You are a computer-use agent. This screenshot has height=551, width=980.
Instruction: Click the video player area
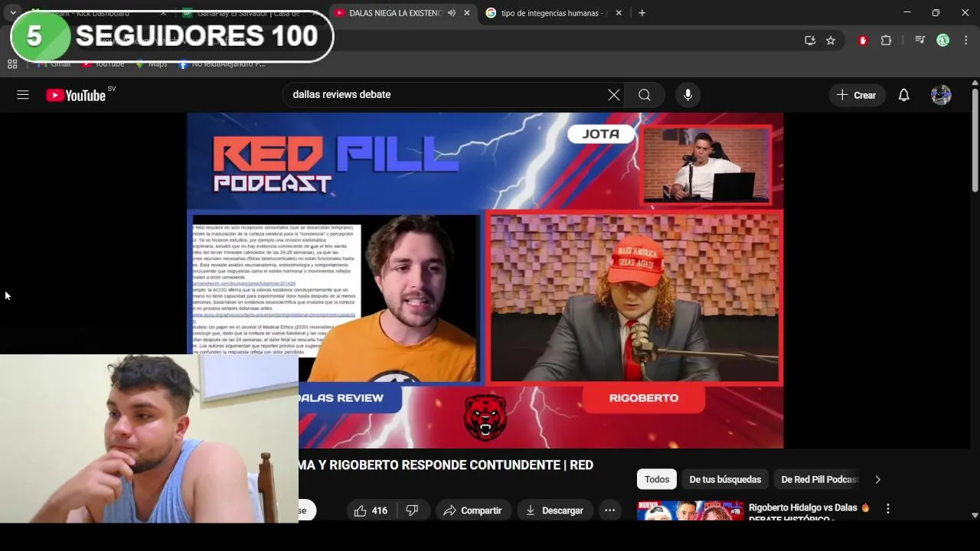point(485,280)
